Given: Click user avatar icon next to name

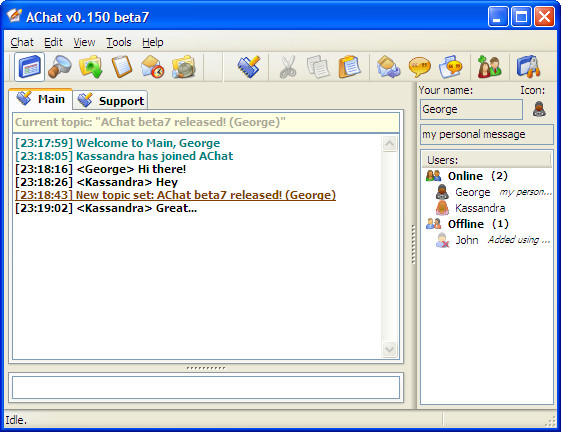Looking at the screenshot, I should pos(539,109).
